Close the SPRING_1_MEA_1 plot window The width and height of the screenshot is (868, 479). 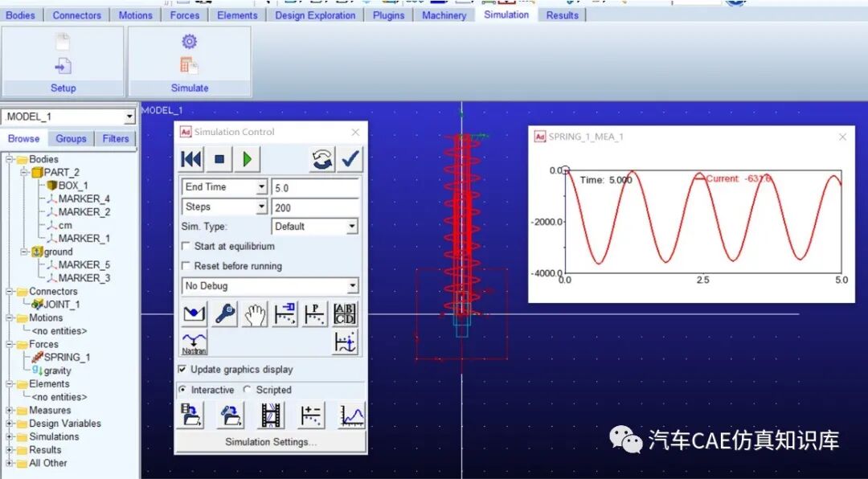click(x=842, y=137)
